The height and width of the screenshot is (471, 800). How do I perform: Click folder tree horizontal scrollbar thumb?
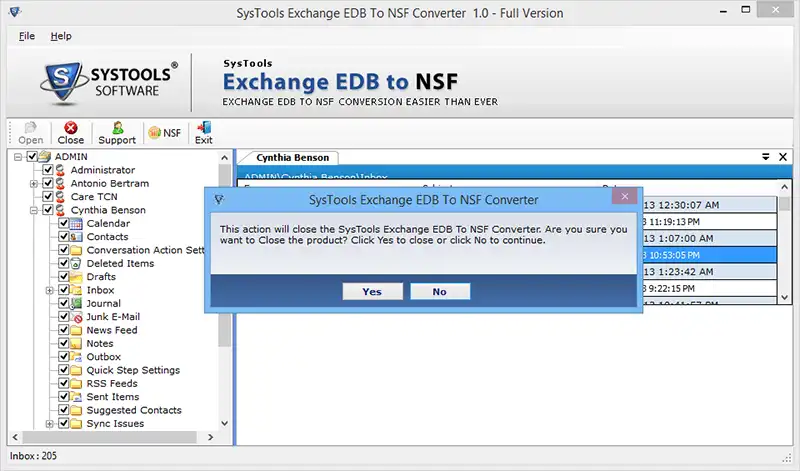coord(110,437)
